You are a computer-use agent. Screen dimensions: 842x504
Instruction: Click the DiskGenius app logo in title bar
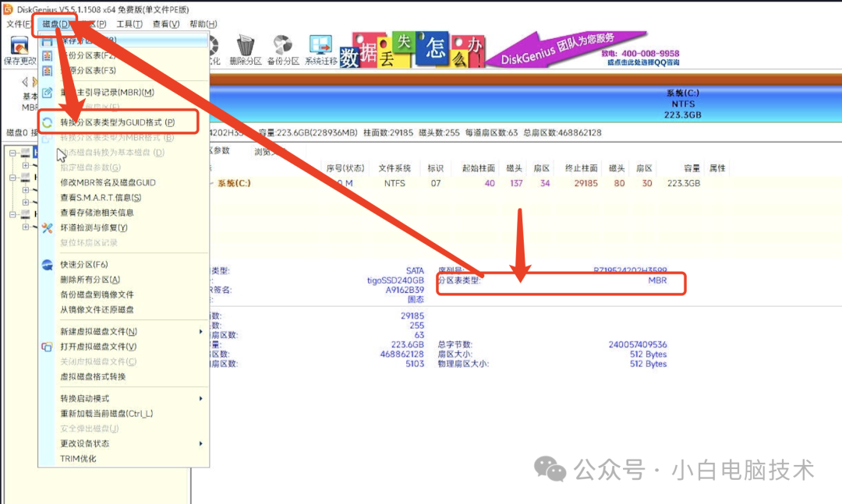tap(8, 9)
